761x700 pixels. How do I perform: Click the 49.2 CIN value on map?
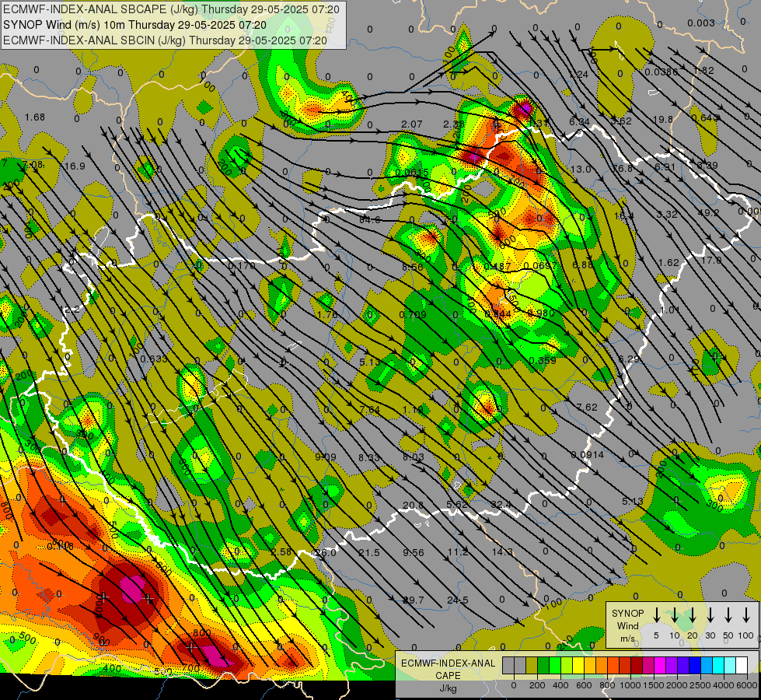(708, 213)
